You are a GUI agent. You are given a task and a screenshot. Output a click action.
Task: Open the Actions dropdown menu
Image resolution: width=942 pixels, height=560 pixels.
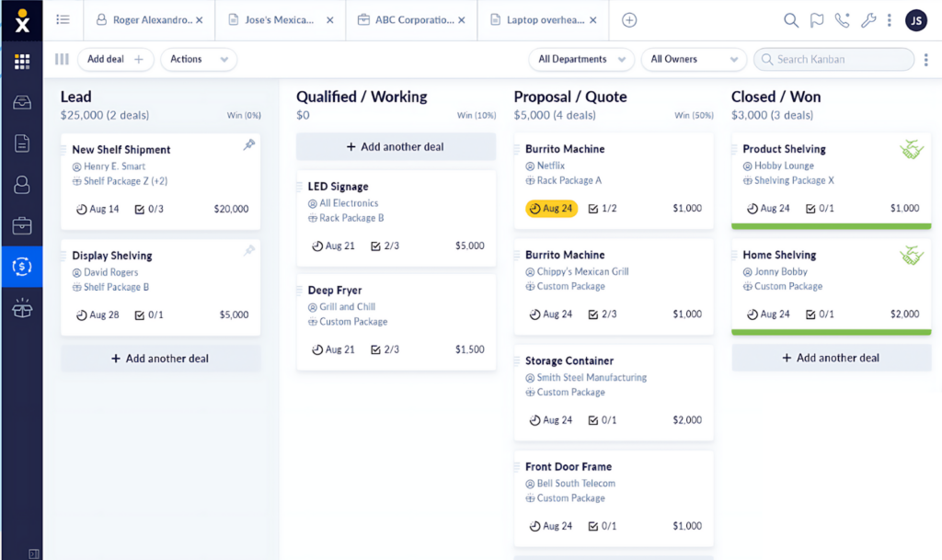pyautogui.click(x=198, y=59)
